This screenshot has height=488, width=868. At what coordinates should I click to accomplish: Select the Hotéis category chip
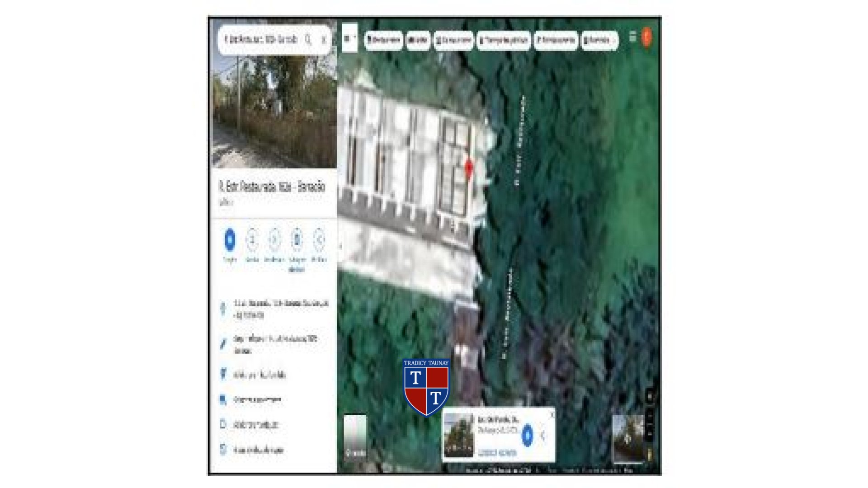pos(418,40)
